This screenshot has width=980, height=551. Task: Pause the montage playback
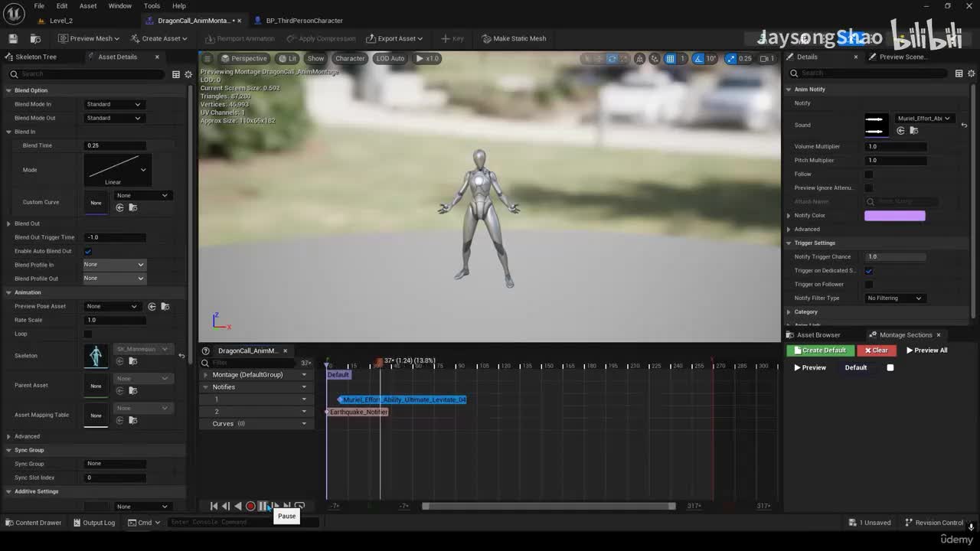click(263, 506)
